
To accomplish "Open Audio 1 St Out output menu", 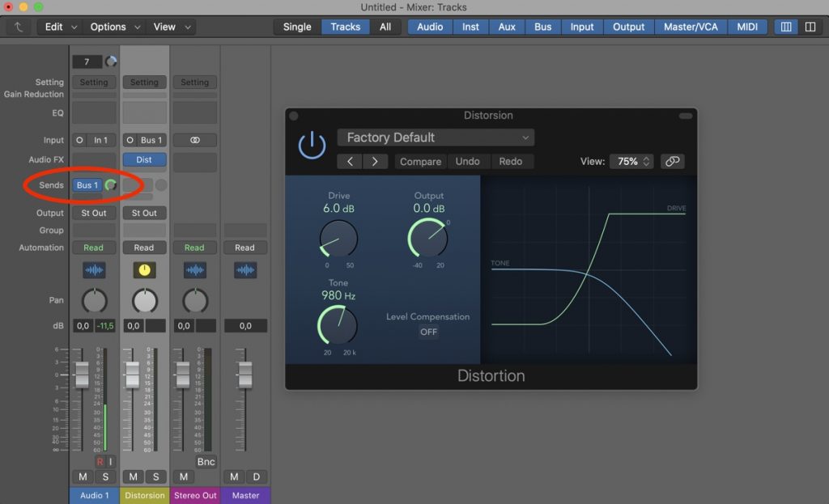I will click(x=94, y=213).
